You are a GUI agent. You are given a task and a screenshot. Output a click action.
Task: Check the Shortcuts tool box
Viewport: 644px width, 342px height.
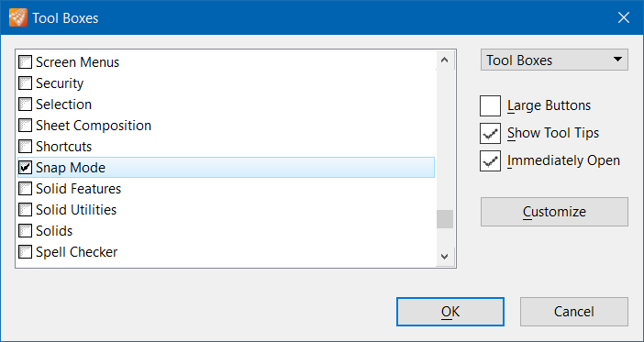(x=26, y=147)
